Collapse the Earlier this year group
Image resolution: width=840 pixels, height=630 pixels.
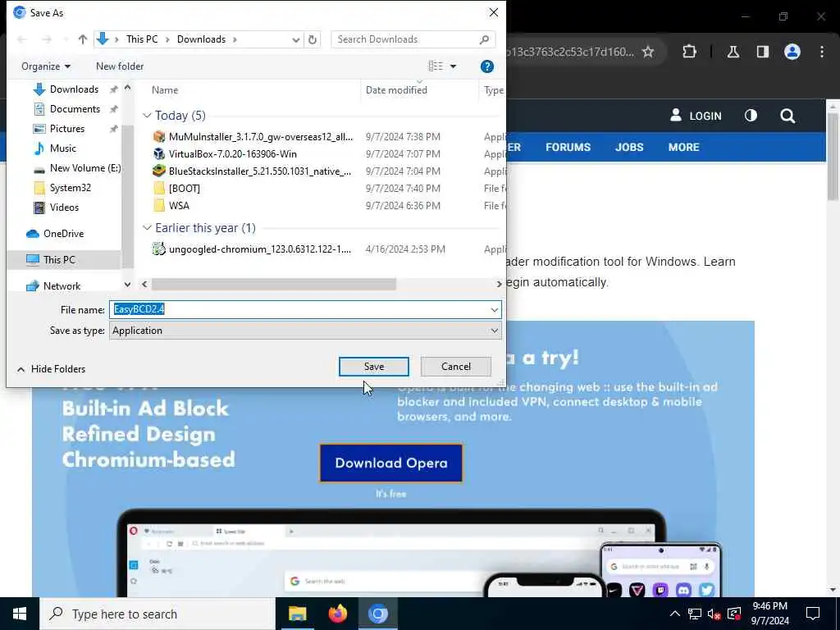click(147, 228)
